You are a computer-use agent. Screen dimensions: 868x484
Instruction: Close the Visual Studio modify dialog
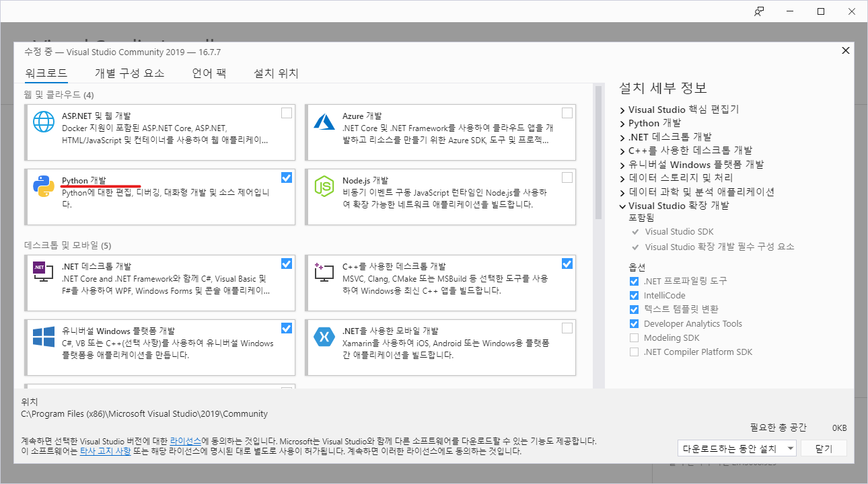[x=845, y=50]
